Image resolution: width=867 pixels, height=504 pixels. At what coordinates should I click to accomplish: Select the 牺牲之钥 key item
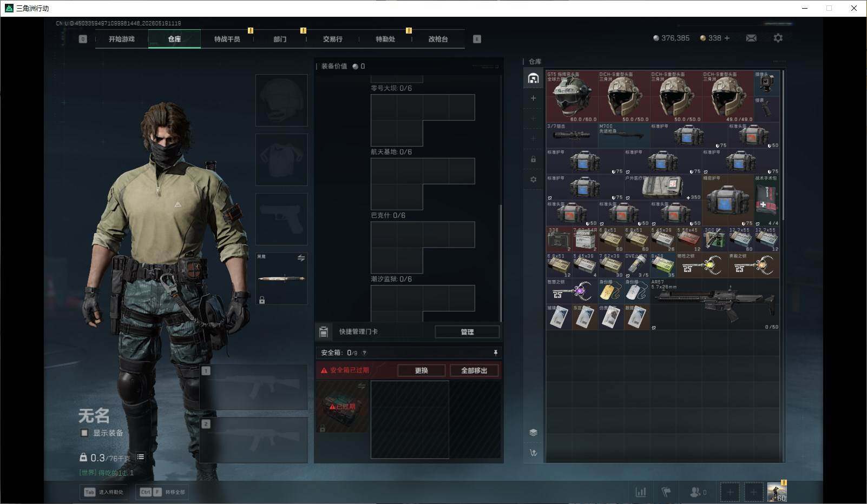point(702,265)
